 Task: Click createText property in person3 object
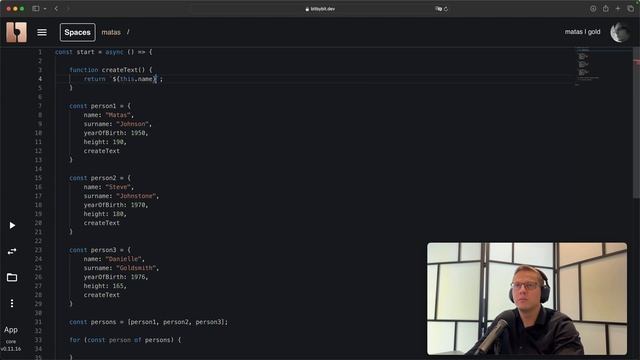coord(102,295)
